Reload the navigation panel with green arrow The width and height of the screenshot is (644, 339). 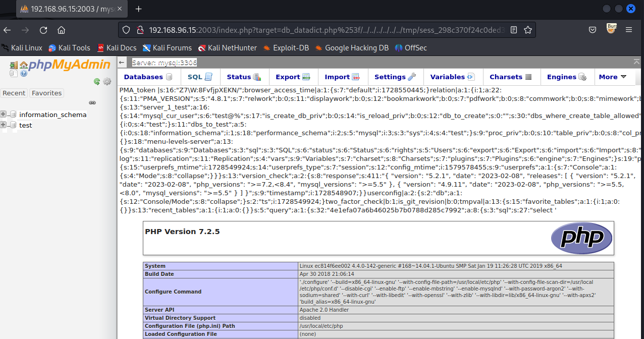click(97, 81)
